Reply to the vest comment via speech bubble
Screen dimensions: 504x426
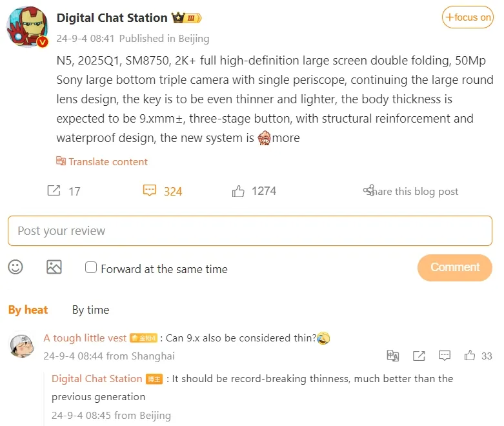point(445,356)
